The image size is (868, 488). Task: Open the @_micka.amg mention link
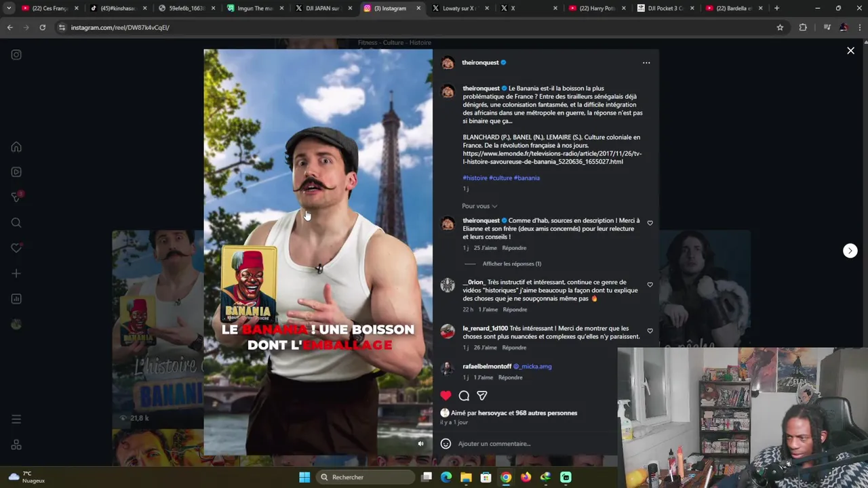(532, 367)
